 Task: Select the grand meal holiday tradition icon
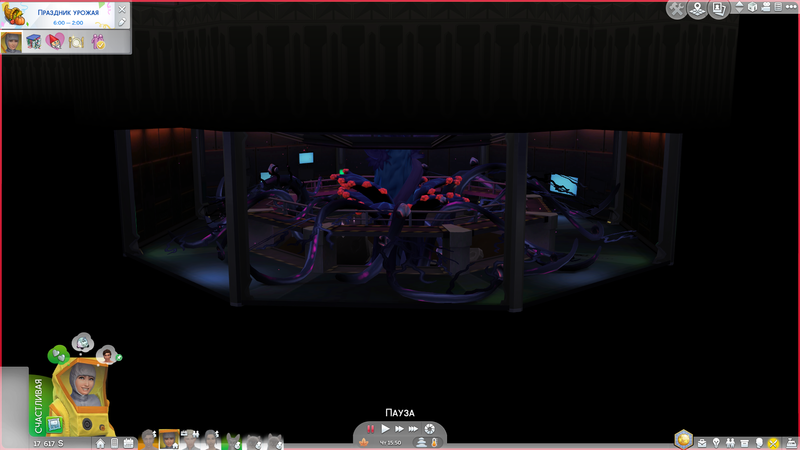(76, 42)
